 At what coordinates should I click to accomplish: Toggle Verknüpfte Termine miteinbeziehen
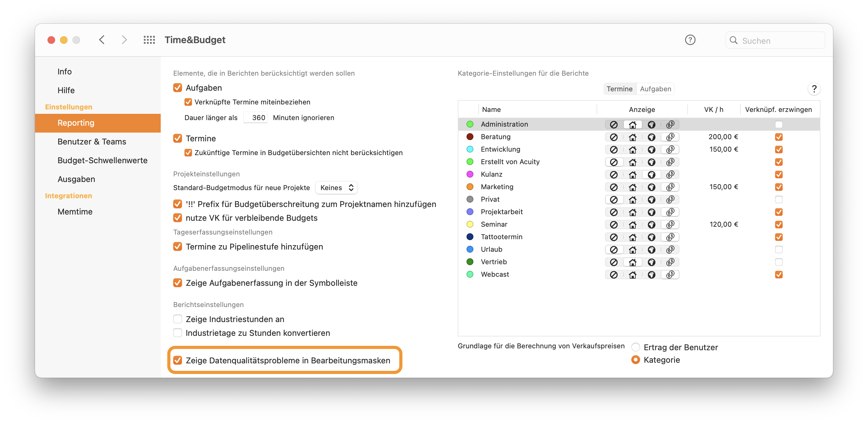point(188,102)
